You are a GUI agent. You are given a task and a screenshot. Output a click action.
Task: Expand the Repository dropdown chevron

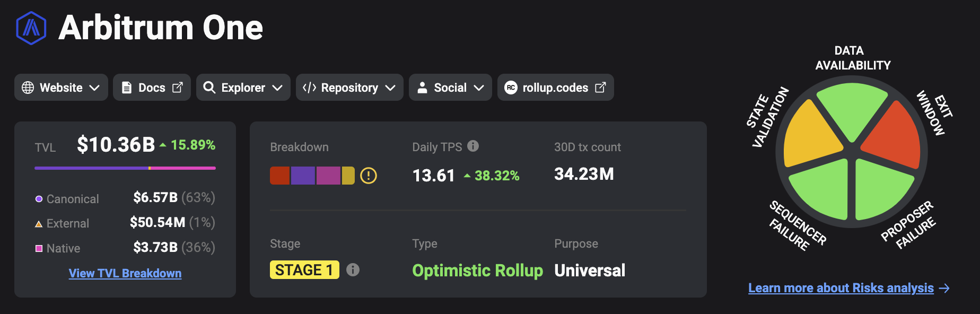tap(390, 88)
